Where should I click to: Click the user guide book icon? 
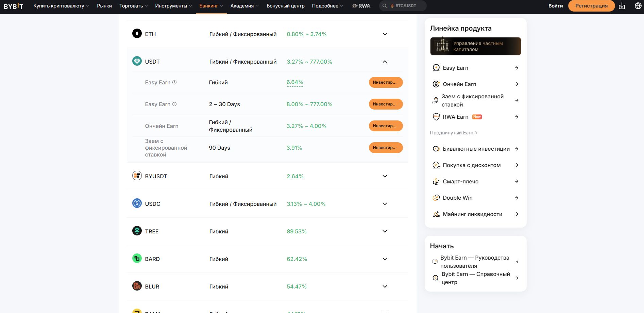(435, 262)
